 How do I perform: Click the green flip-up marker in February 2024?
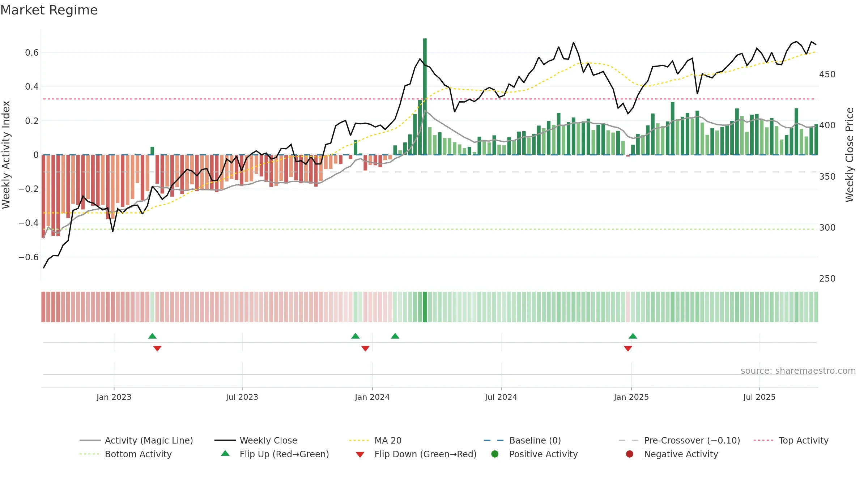[x=395, y=336]
